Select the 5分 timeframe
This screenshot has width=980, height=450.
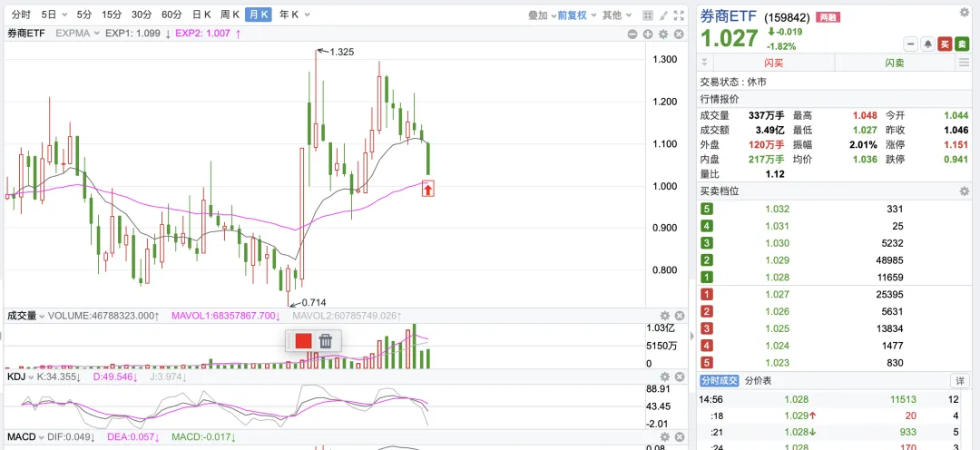tap(83, 15)
